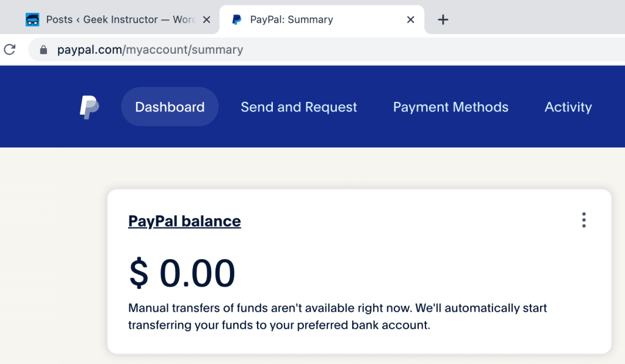Click the reload page icon
Viewport: 625px width, 364px height.
coord(10,49)
